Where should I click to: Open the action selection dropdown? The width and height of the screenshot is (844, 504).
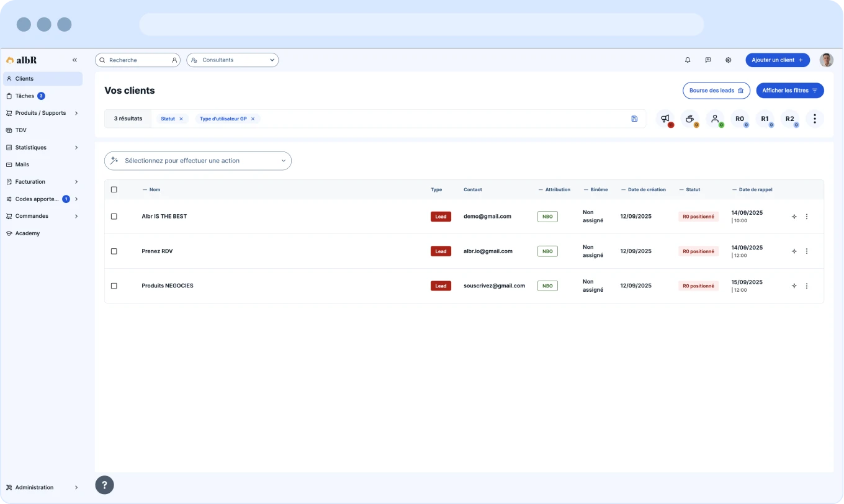pos(197,161)
